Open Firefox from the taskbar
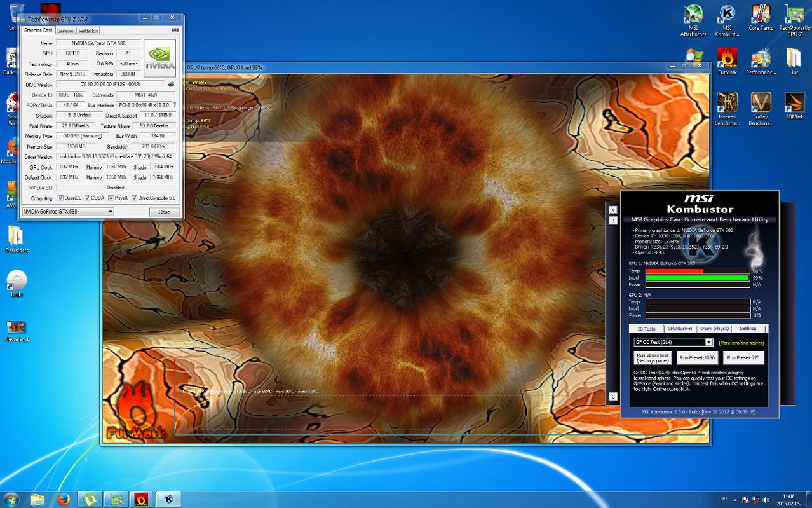This screenshot has height=508, width=812. click(63, 499)
